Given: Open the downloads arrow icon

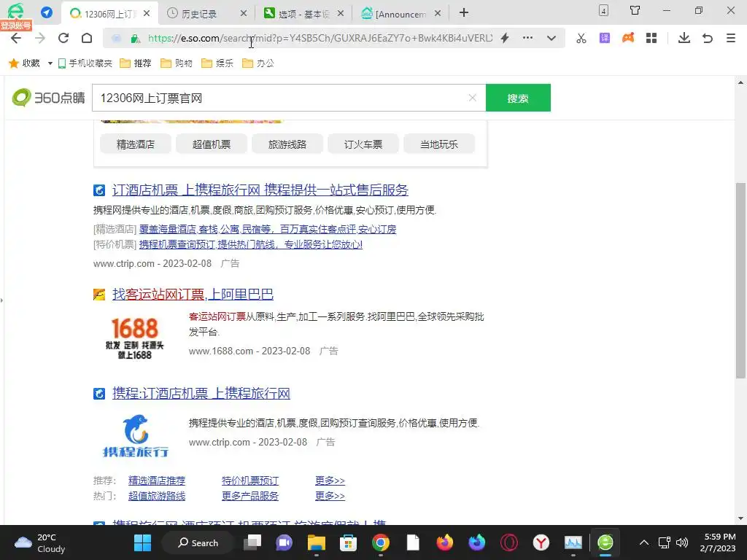Looking at the screenshot, I should click(x=684, y=38).
